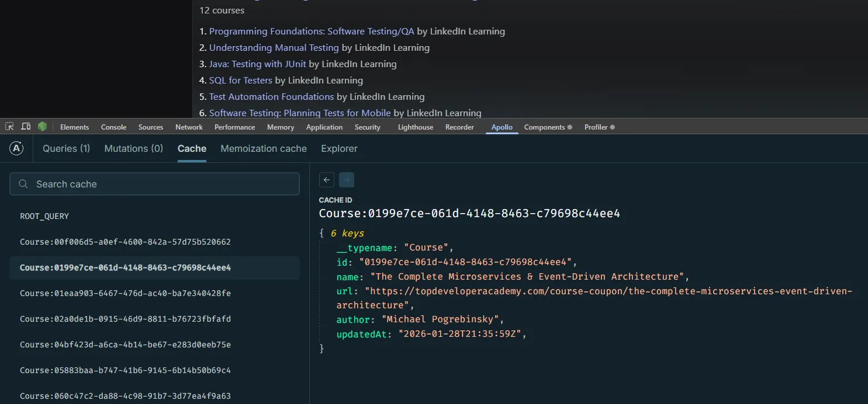Click the Cache ID heading Course:0199e7ce
The height and width of the screenshot is (404, 868).
[x=469, y=214]
